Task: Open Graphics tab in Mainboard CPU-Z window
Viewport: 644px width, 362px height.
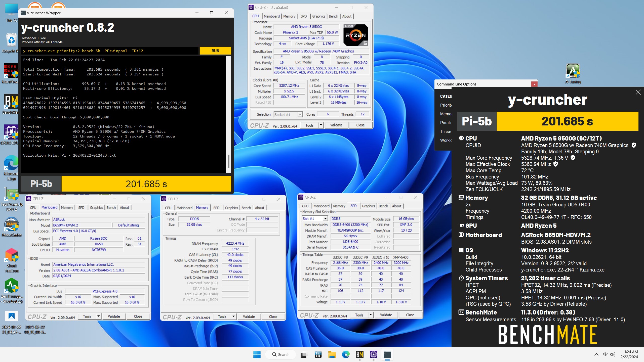Action: click(96, 208)
